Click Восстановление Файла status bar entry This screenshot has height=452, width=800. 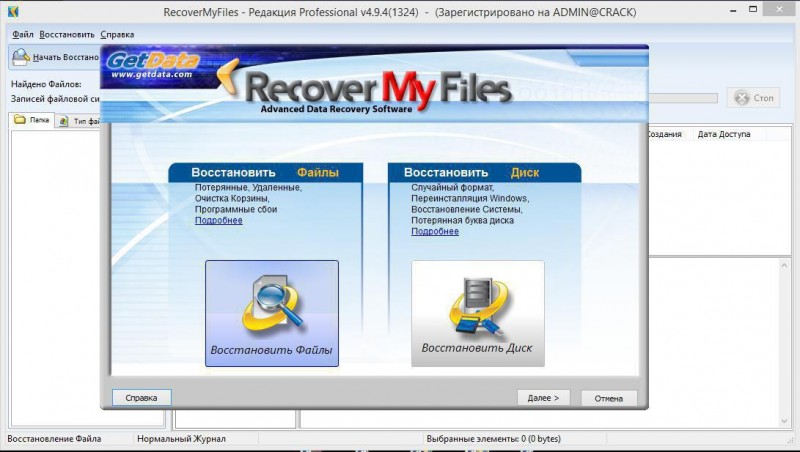(54, 439)
